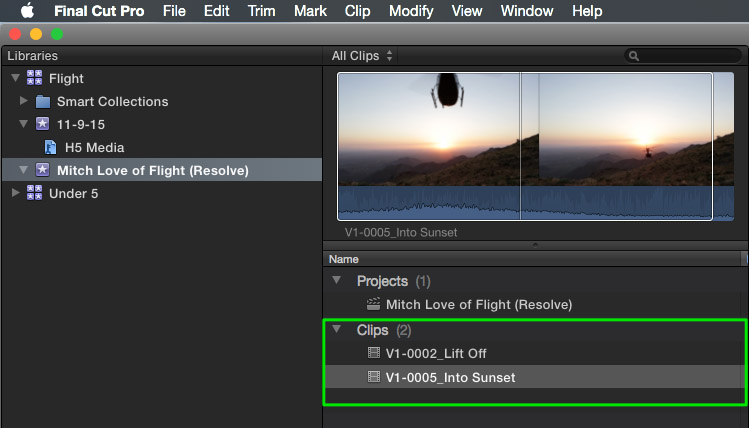The image size is (749, 428).
Task: Click the V1-0005_Into Sunset label under filmstrip
Action: 401,232
